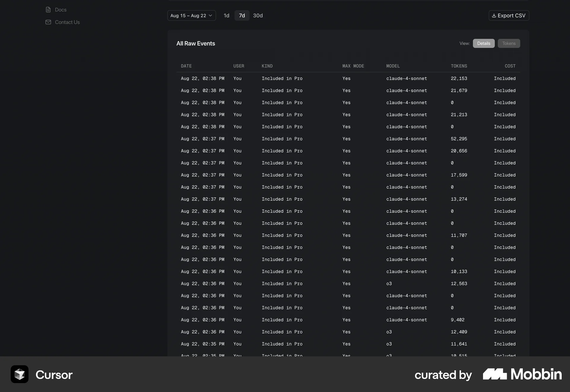Click the MAX MODE column header
This screenshot has height=392, width=570.
coord(353,66)
